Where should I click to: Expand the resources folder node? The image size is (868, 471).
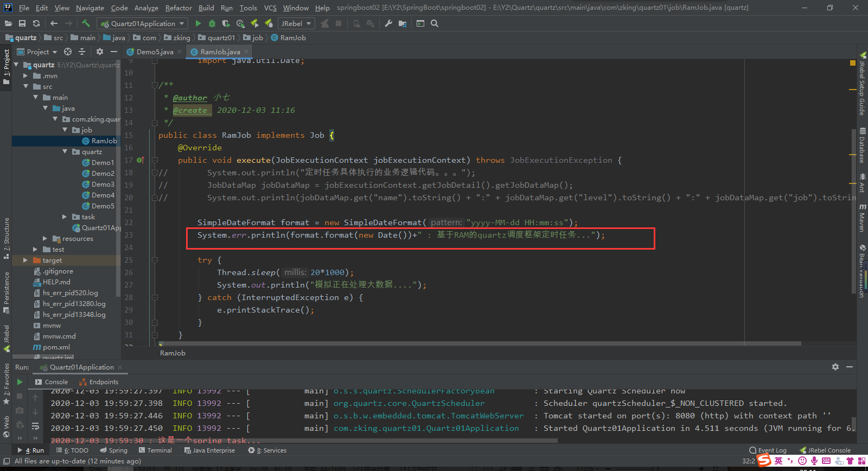(45, 239)
